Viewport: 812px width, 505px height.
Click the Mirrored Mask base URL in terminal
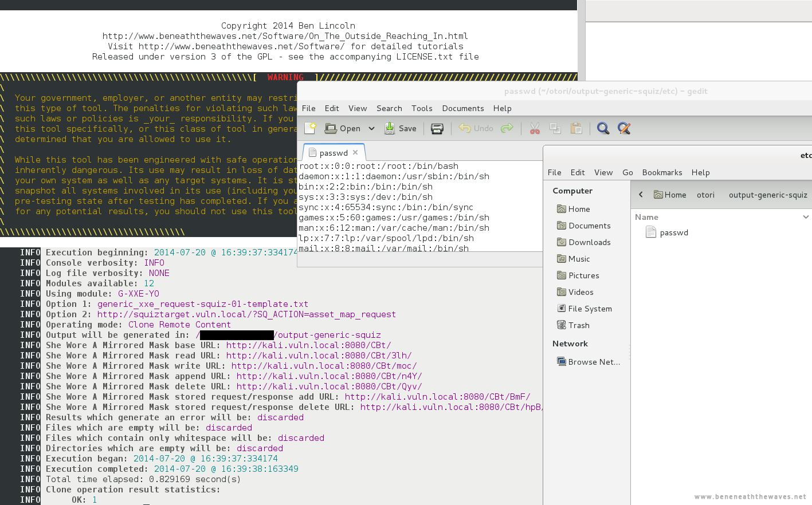tap(308, 345)
